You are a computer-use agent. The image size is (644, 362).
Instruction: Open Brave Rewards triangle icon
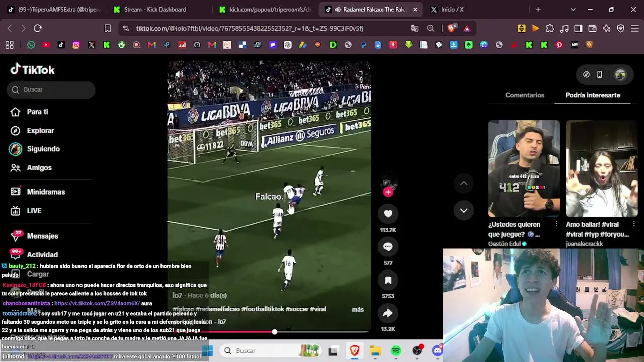[467, 28]
